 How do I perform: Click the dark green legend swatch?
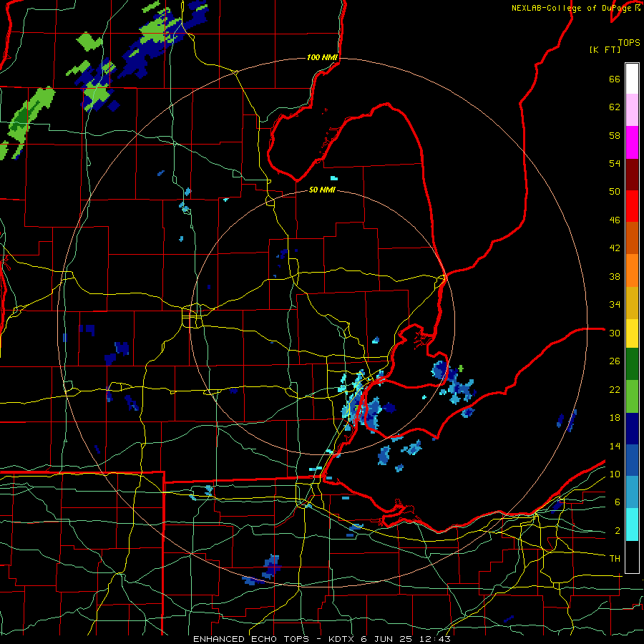point(632,364)
